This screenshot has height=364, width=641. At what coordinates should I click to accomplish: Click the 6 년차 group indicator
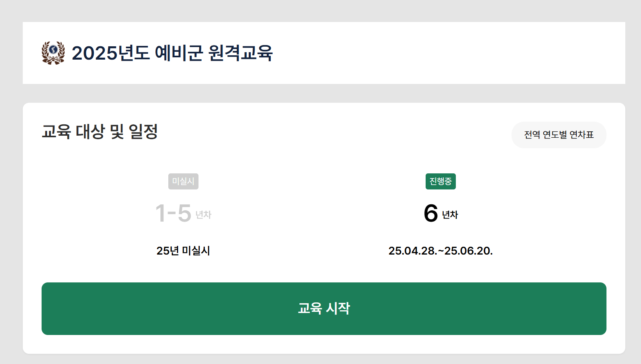441,213
